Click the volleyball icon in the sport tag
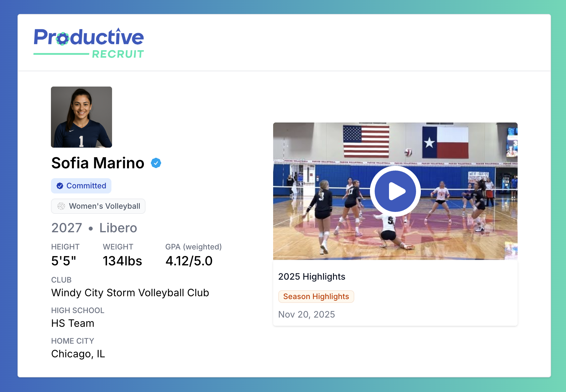The width and height of the screenshot is (566, 392). [61, 206]
